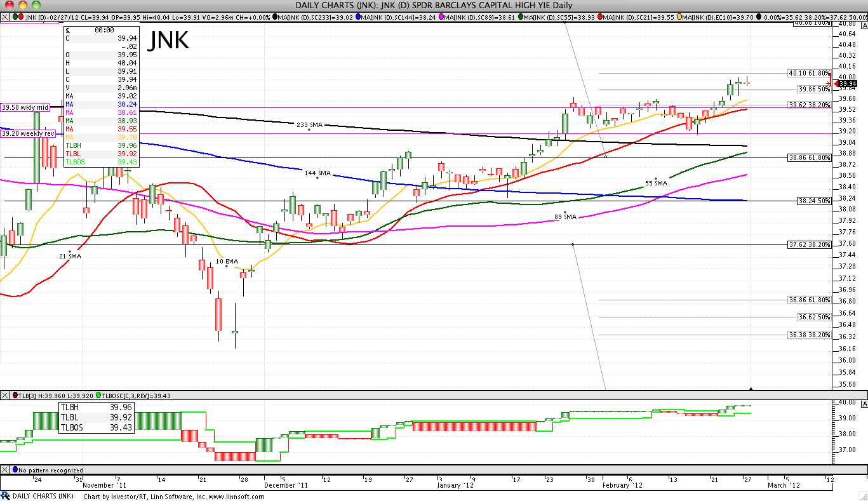Viewport: 868px width, 501px height.
Task: Click the blue dot beside 'No pattern recognized'
Action: point(15,470)
